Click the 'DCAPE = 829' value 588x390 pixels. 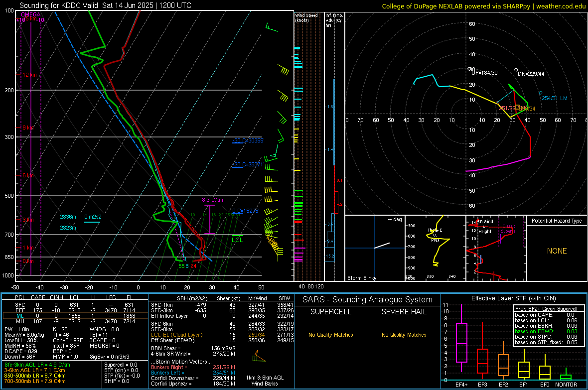point(20,351)
